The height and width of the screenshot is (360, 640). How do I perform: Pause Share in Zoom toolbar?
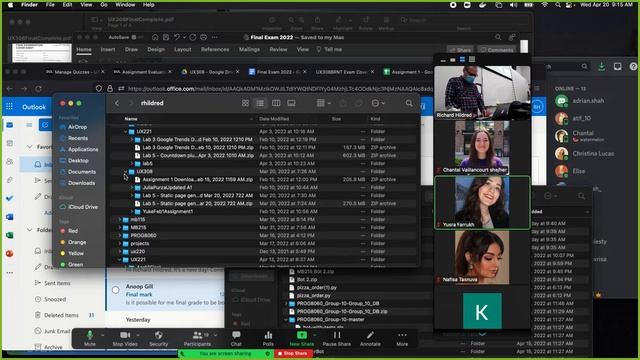coord(337,338)
